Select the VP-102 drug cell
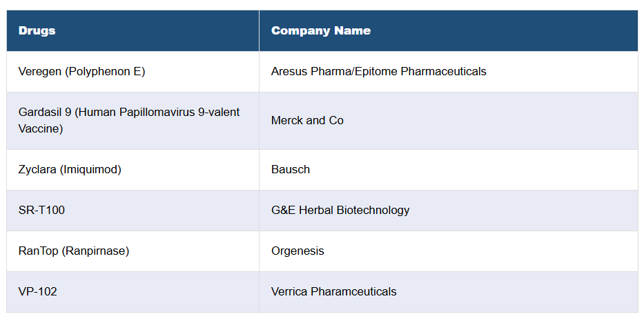 (x=38, y=291)
